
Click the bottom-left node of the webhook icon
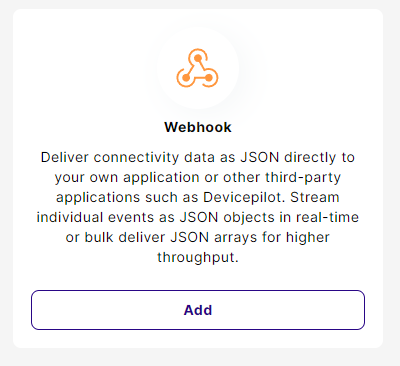click(x=186, y=78)
